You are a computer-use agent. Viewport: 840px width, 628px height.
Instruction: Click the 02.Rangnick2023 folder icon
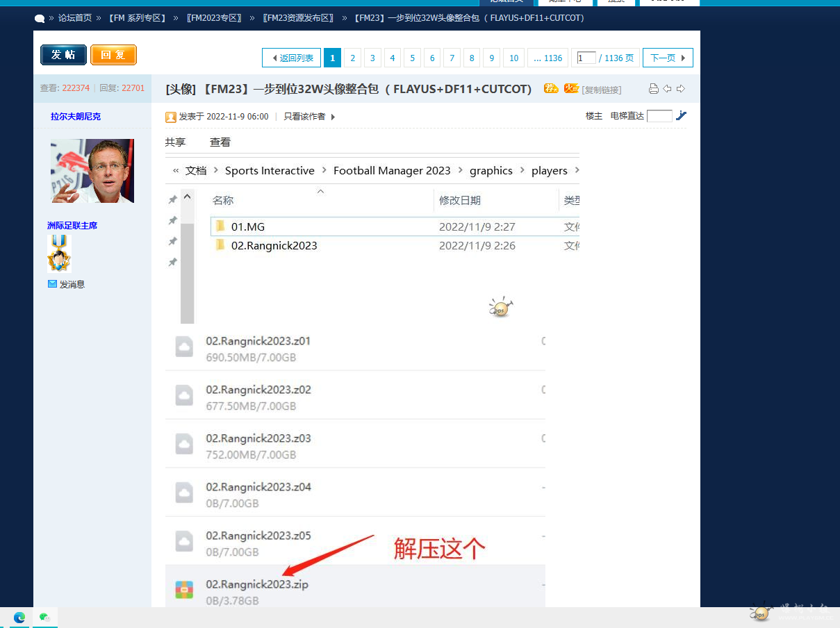[220, 245]
